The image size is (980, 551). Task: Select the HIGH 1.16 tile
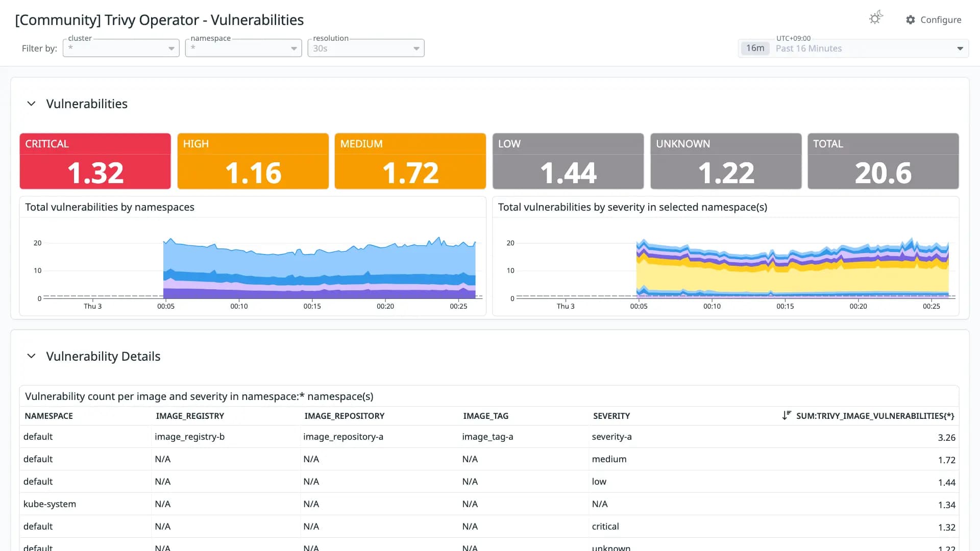point(253,161)
